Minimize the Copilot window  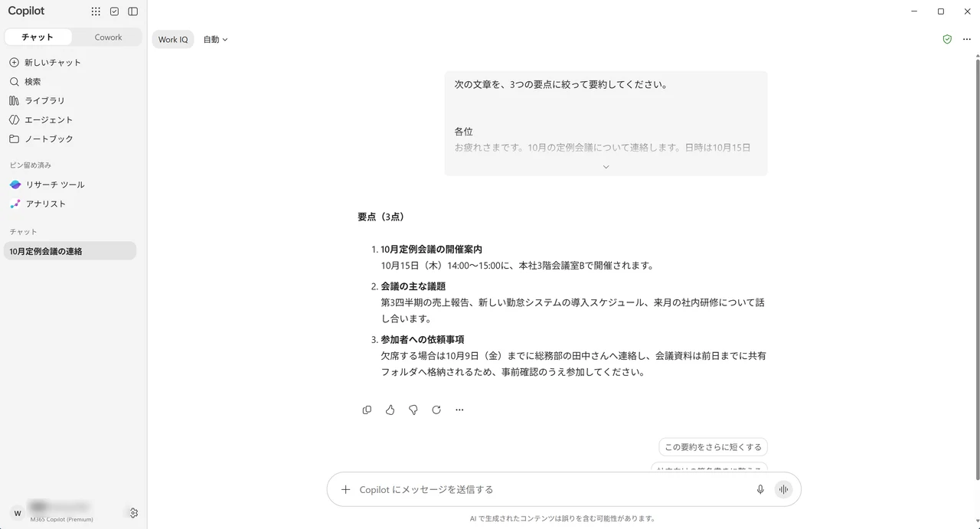(915, 11)
